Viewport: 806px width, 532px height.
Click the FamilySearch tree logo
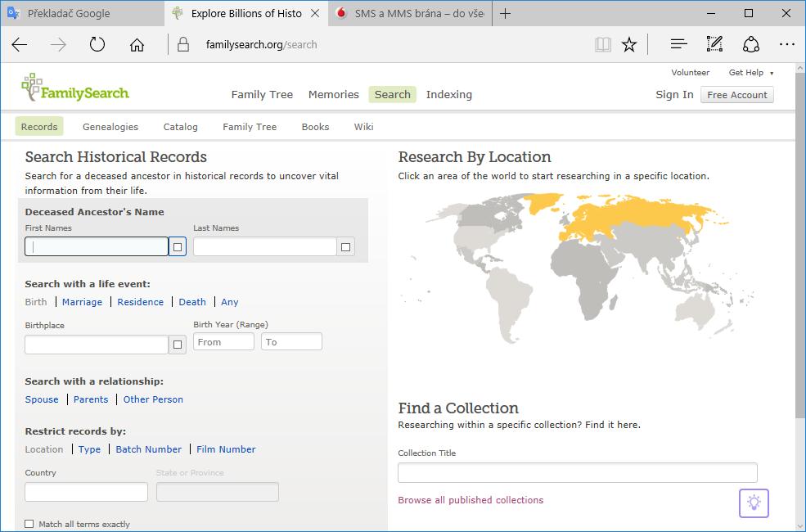pos(75,88)
